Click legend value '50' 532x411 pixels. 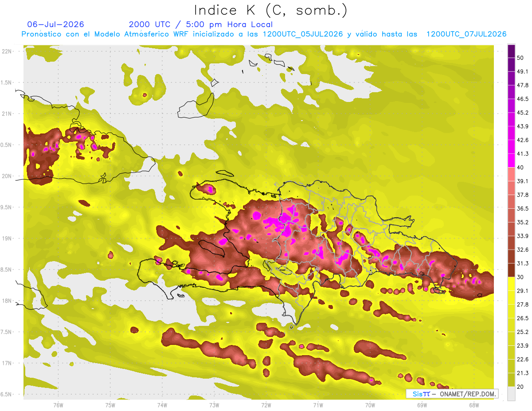(x=521, y=58)
